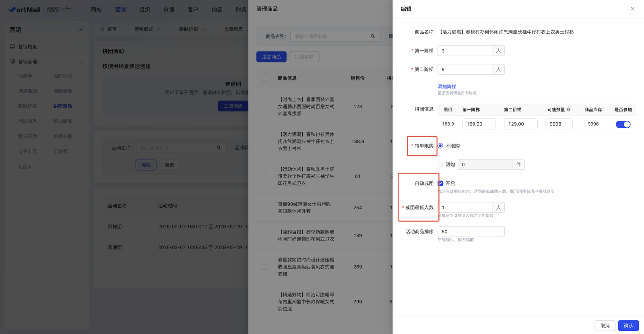Collapse the 营销管理 menu chevron
Viewport: 644px width, 334px height.
pyautogui.click(x=82, y=62)
